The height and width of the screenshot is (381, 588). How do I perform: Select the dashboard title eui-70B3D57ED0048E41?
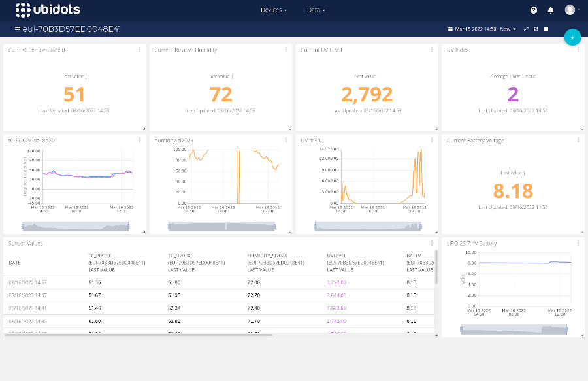(x=72, y=29)
